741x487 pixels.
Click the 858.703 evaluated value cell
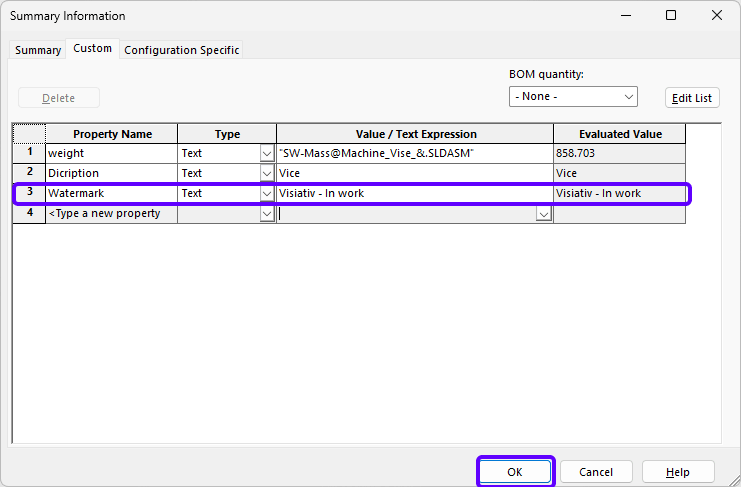pyautogui.click(x=620, y=154)
